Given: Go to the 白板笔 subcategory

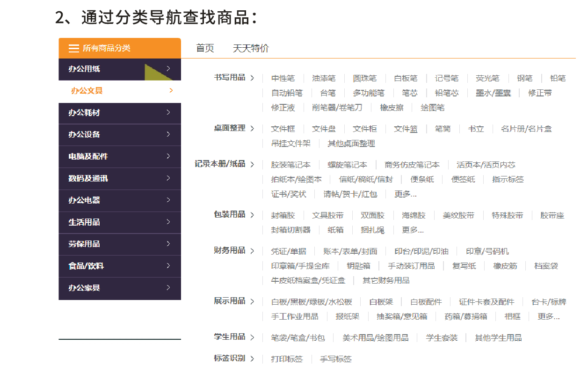Looking at the screenshot, I should (x=406, y=79).
